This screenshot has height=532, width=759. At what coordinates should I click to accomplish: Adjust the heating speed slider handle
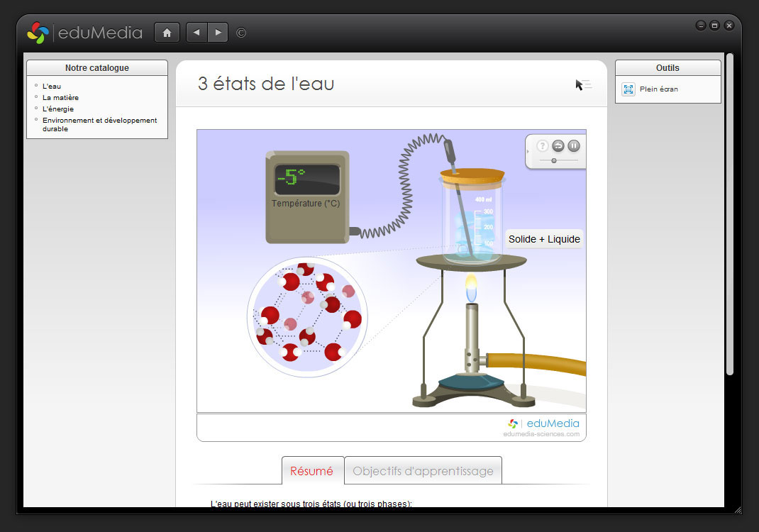click(554, 160)
